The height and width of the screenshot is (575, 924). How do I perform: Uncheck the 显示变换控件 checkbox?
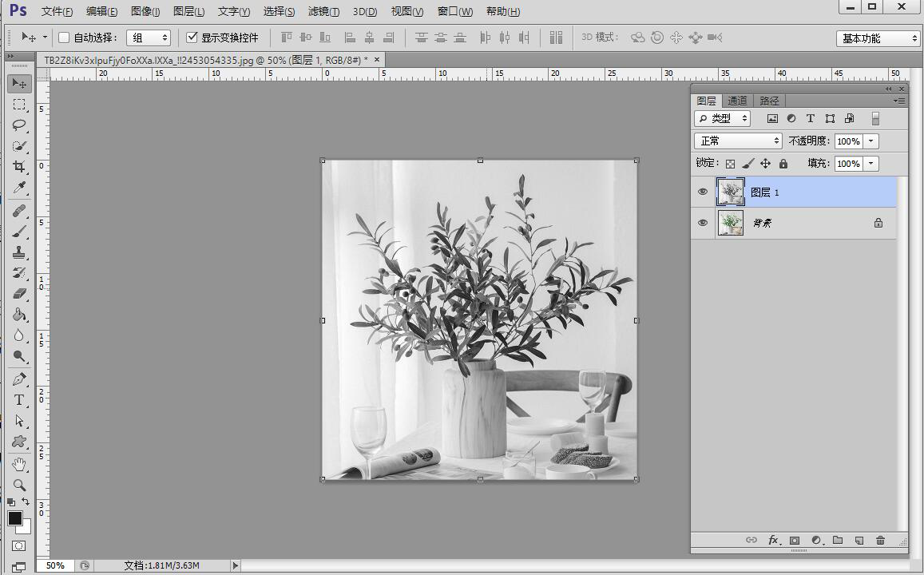click(x=192, y=38)
